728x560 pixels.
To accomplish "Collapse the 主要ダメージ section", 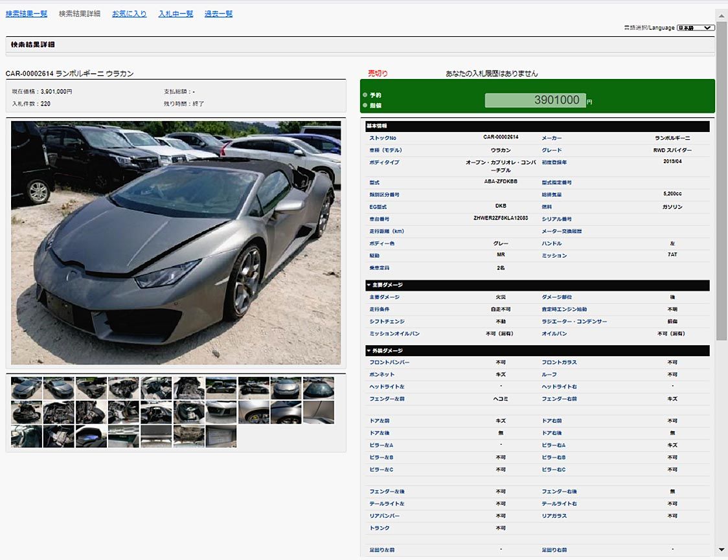I will point(369,285).
